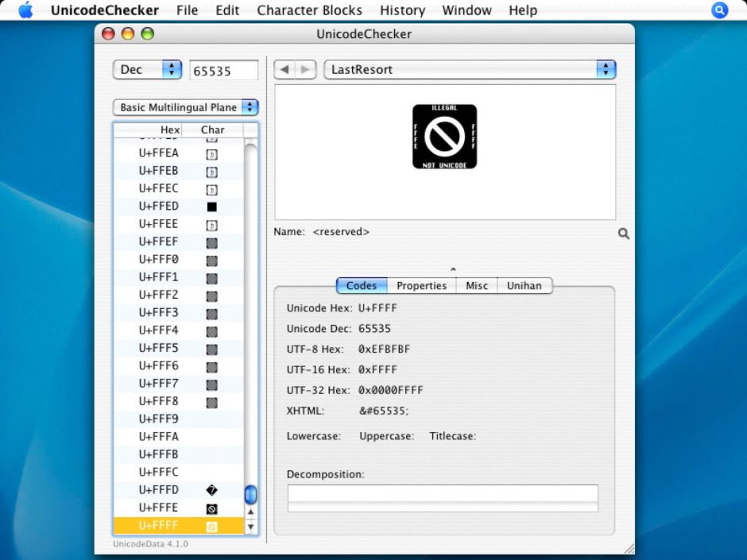Viewport: 747px width, 560px height.
Task: Open the Edit menu
Action: pyautogui.click(x=227, y=10)
